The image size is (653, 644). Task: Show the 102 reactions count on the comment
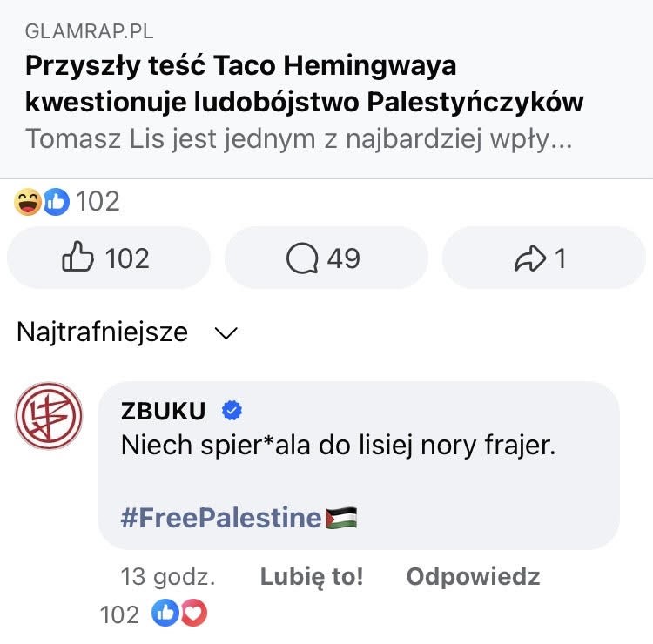(x=119, y=614)
